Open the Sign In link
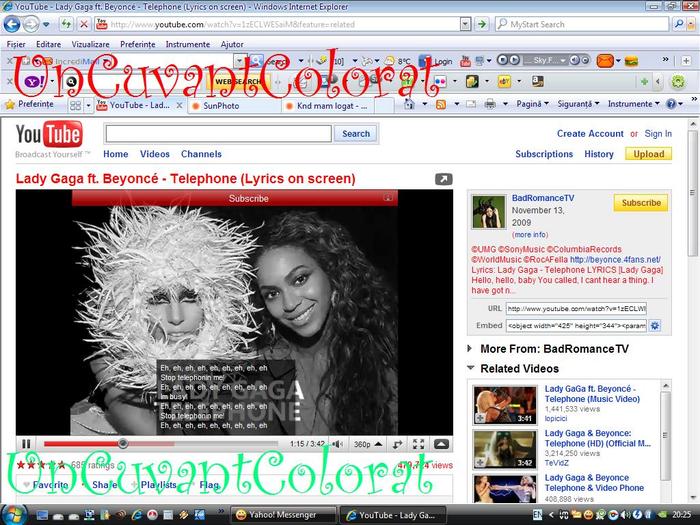The height and width of the screenshot is (525, 700). [x=658, y=133]
